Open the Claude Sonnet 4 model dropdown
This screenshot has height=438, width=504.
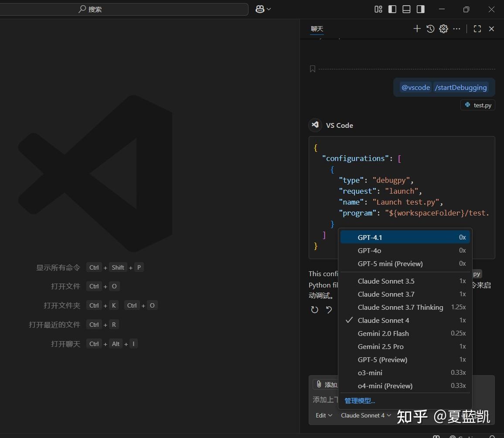click(x=364, y=415)
